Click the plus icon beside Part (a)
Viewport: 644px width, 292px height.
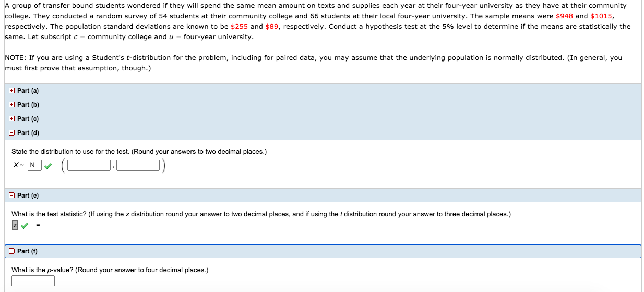[x=12, y=91]
